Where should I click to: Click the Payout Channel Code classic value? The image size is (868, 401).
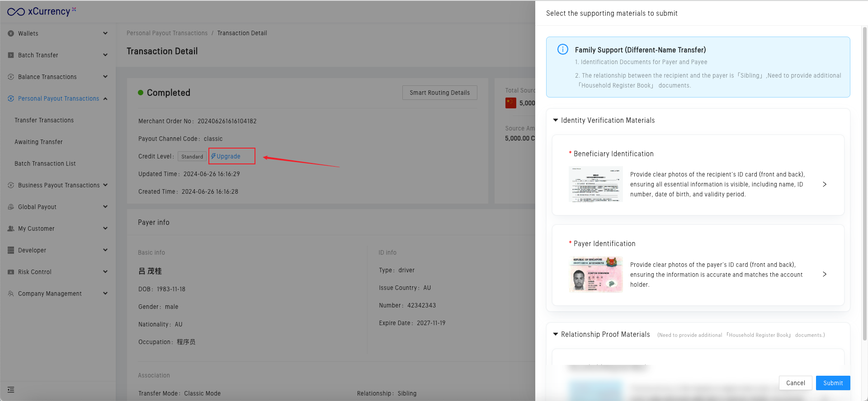point(213,139)
